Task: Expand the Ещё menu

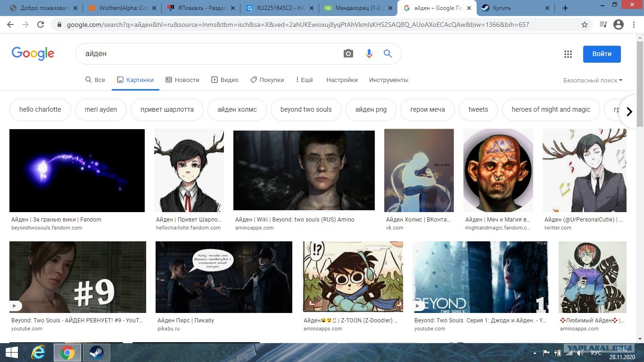Action: click(x=304, y=80)
